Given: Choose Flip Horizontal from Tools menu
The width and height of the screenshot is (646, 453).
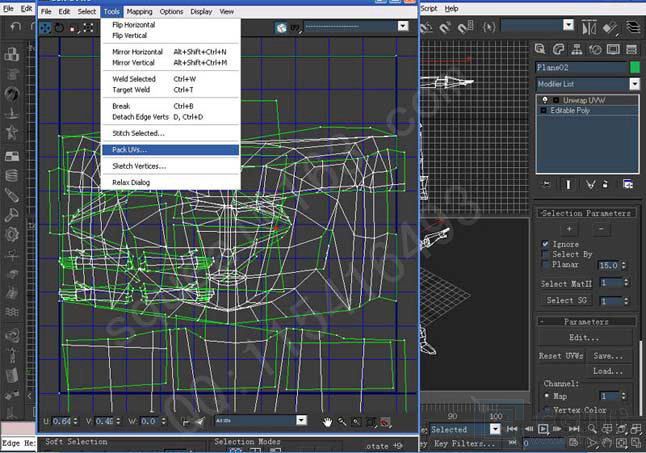Looking at the screenshot, I should pyautogui.click(x=171, y=25).
